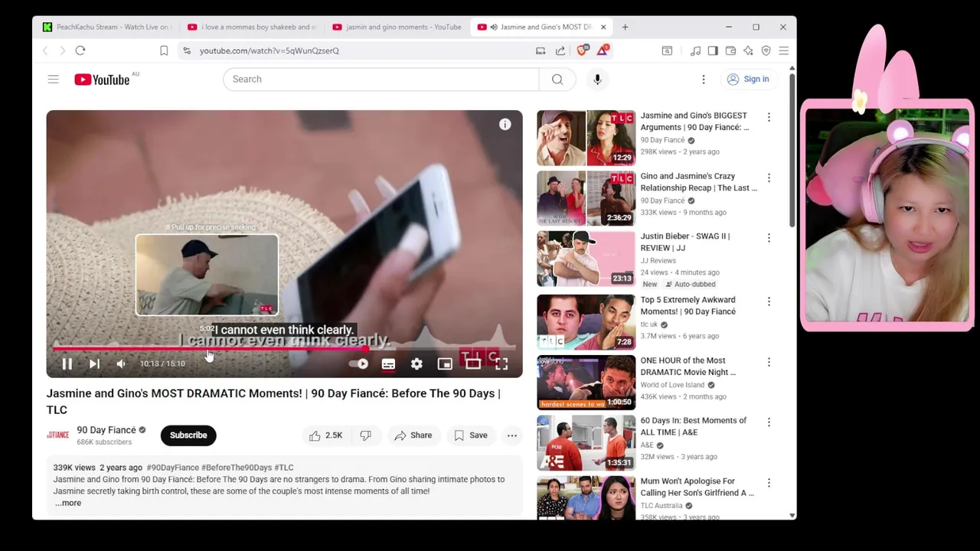Open more actions menu beside Save
The width and height of the screenshot is (980, 551).
pos(512,435)
